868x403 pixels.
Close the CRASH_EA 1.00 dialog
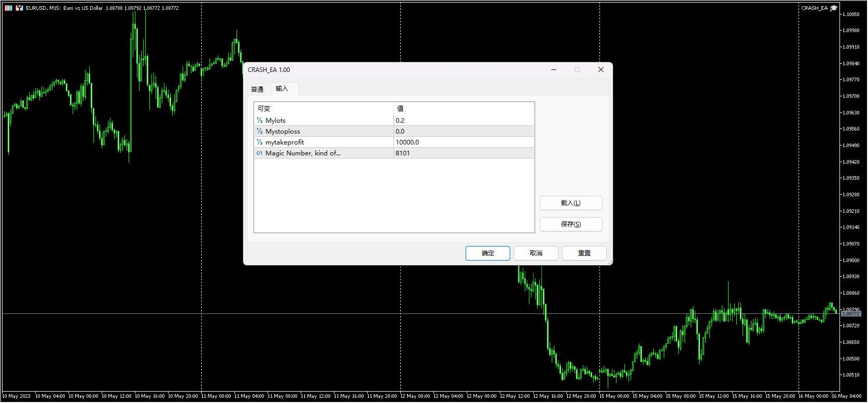coord(600,70)
